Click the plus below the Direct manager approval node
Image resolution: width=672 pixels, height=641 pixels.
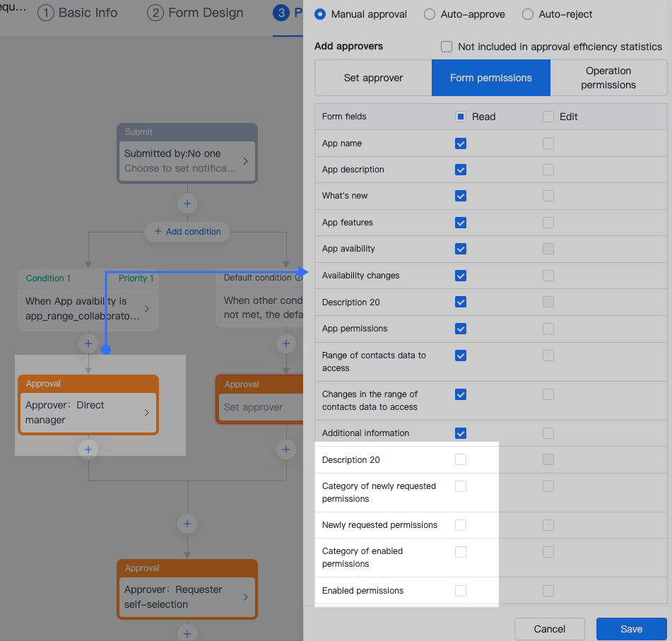(x=88, y=449)
